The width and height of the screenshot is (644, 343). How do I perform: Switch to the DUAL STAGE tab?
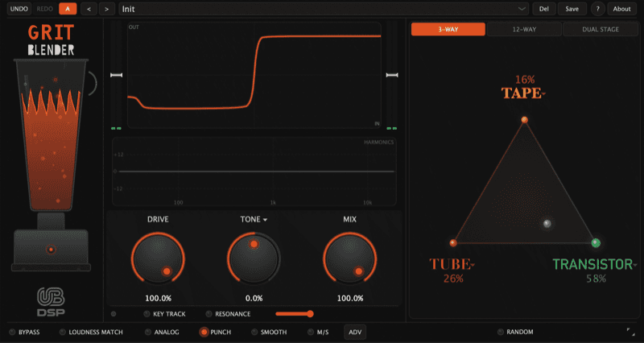tap(600, 29)
